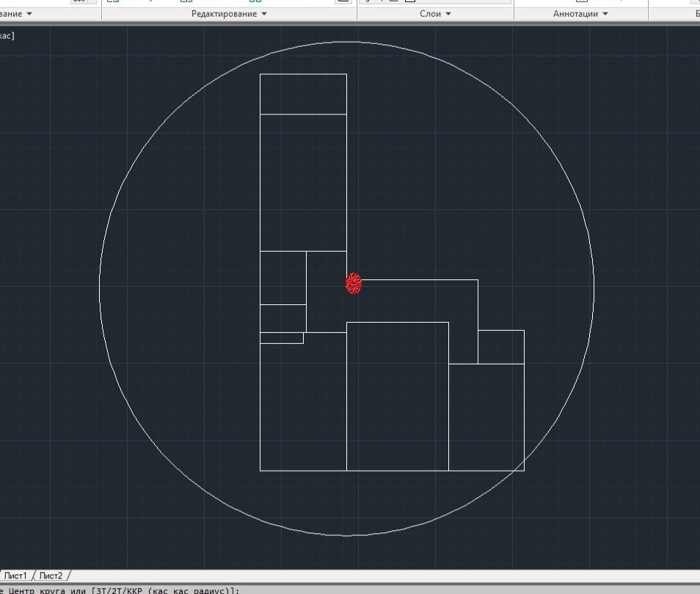Click inside the large central bottom room rectangle
Viewport: 700px width, 594px height.
[x=397, y=396]
